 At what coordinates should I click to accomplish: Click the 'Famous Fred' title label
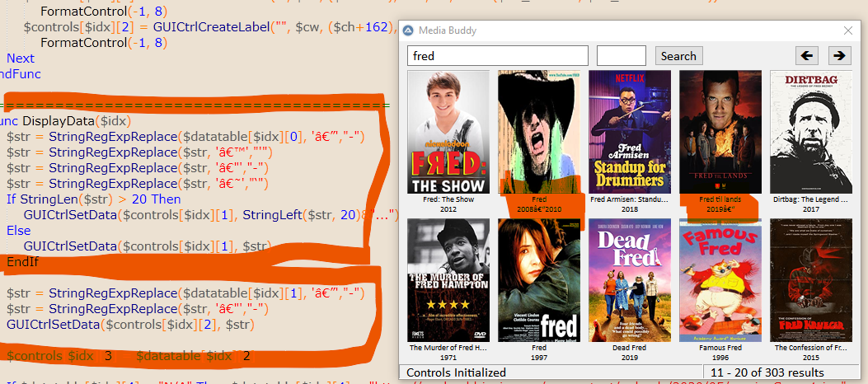[720, 348]
